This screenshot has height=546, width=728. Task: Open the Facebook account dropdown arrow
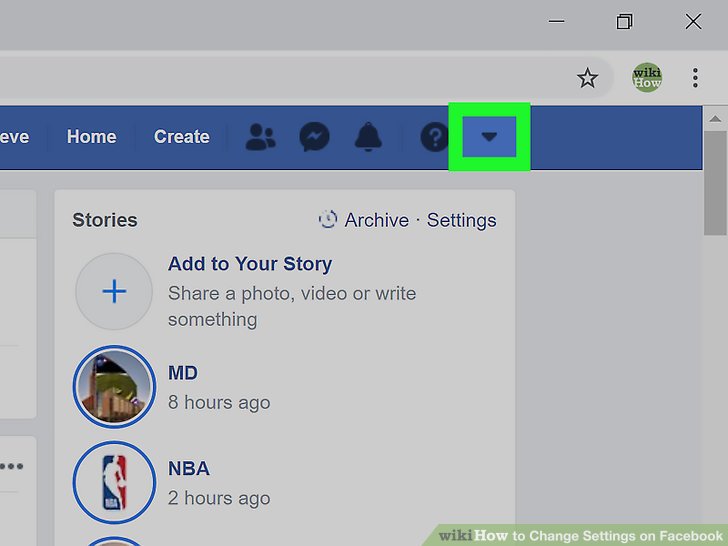click(x=489, y=136)
